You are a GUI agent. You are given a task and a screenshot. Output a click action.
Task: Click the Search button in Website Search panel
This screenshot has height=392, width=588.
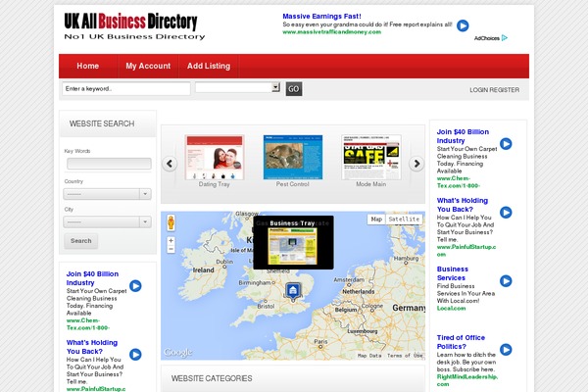coord(81,241)
